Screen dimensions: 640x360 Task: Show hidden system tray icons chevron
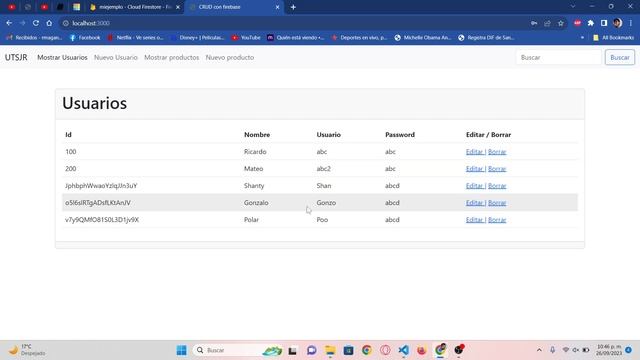(539, 350)
